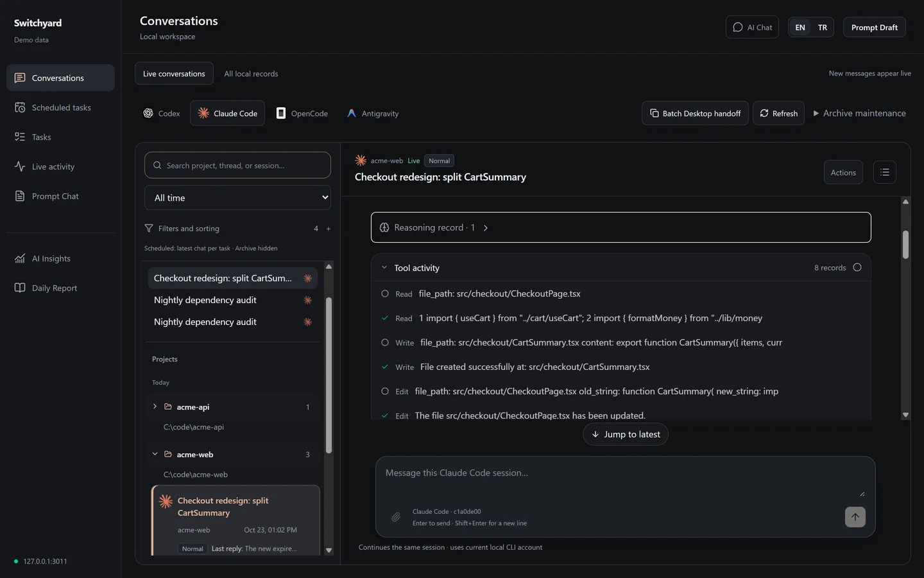Switch to the OpenCode agent

pyautogui.click(x=302, y=113)
